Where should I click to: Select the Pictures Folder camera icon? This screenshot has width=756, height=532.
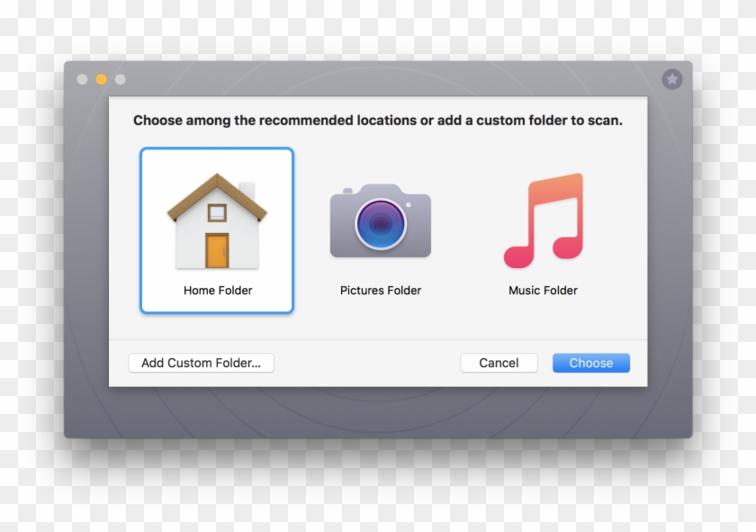point(381,221)
